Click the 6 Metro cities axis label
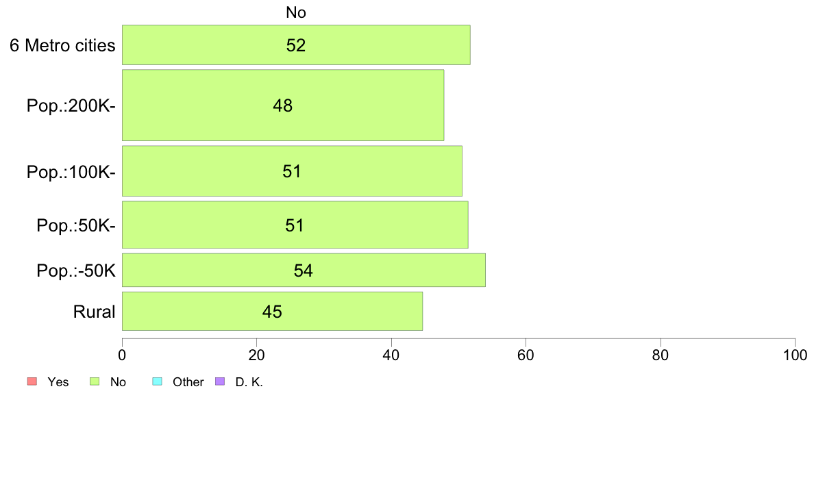The height and width of the screenshot is (504, 814). (62, 46)
